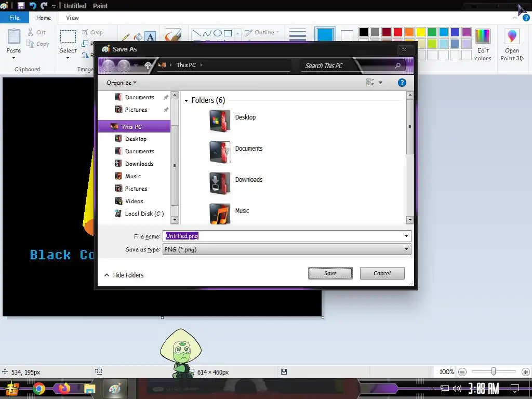This screenshot has height=399, width=532.
Task: Click the Size line thickness icon
Action: [x=298, y=35]
